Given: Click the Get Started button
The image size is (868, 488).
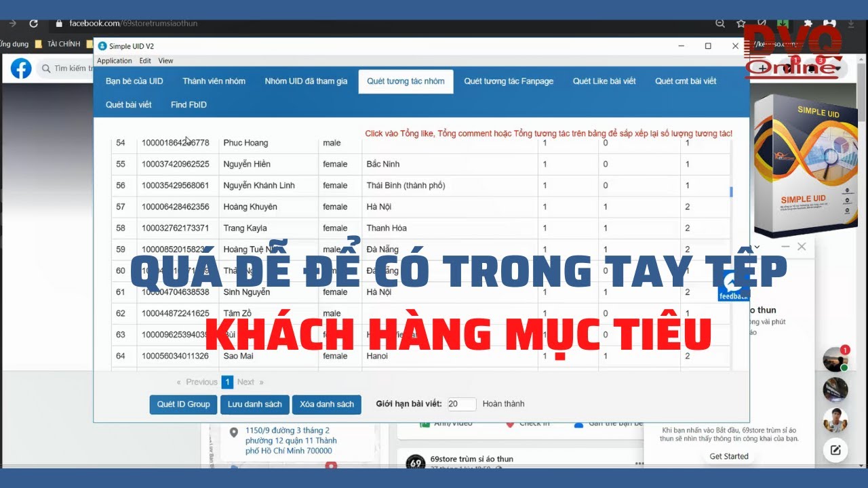Looking at the screenshot, I should (729, 456).
